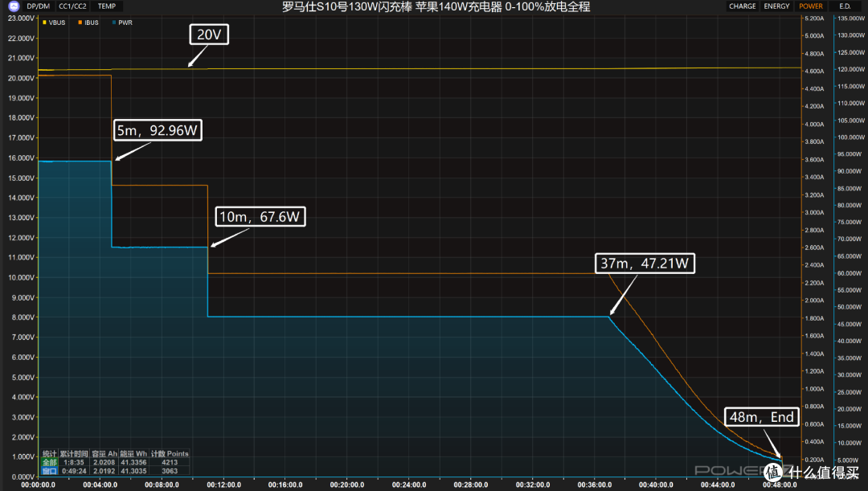Click the 00:04:00.0 time axis label
868x491 pixels.
coord(100,485)
